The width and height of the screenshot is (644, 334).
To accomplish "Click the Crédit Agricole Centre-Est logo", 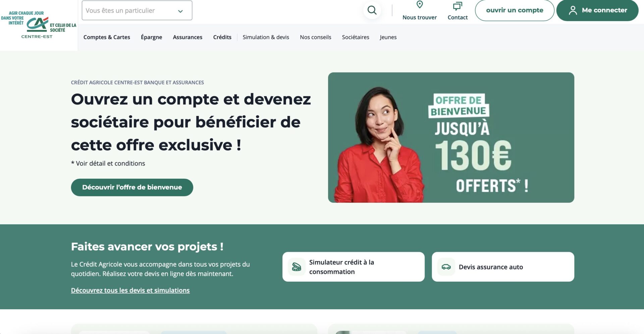I will (39, 25).
